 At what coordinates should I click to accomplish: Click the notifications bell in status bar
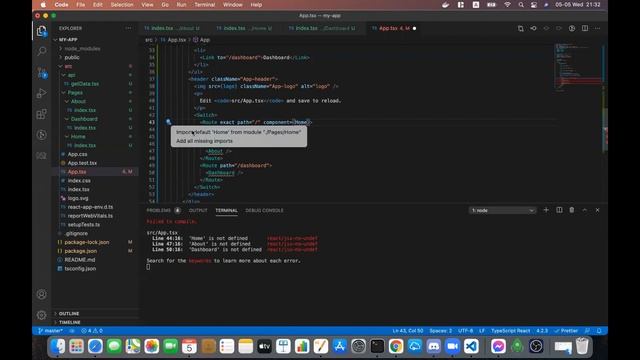[x=599, y=331]
